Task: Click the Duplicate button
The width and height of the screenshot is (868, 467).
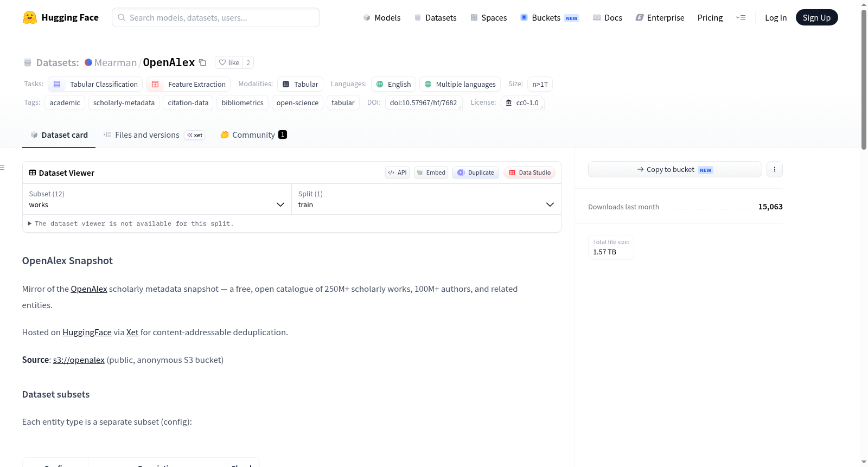Action: click(475, 172)
